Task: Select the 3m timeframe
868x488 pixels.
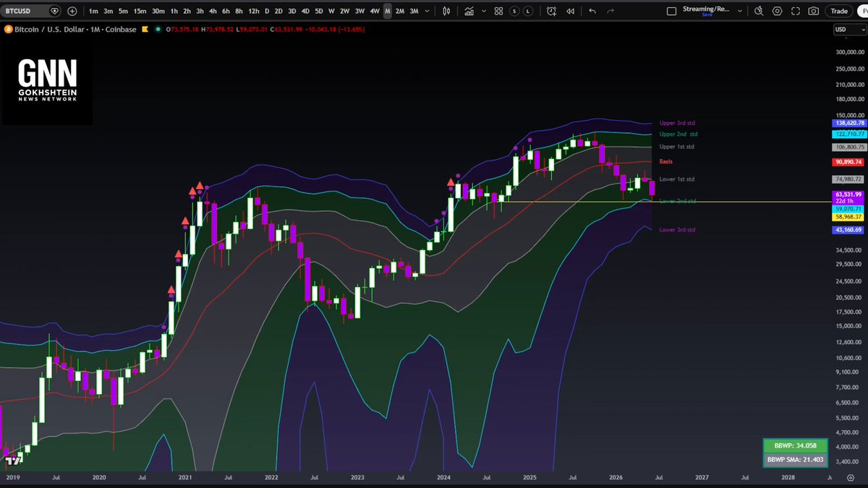Action: [108, 11]
